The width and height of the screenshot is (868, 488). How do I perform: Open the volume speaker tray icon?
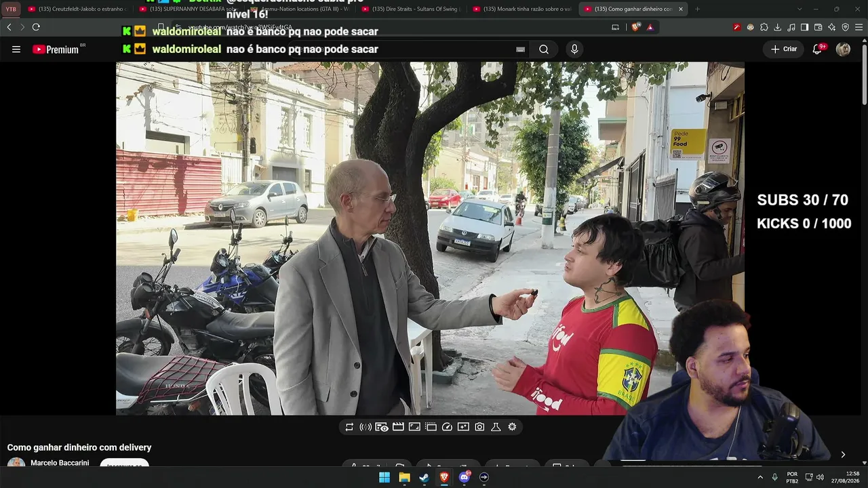[x=821, y=477]
